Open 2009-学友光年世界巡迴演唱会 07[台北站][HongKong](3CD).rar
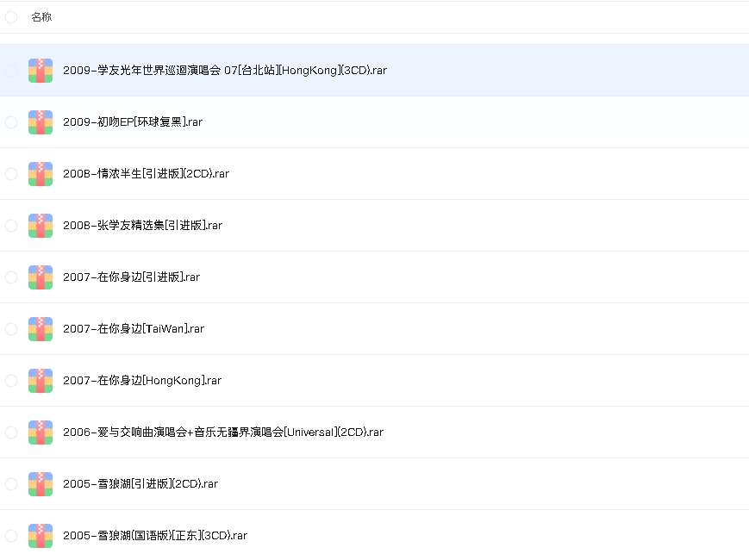The image size is (749, 560). [225, 70]
